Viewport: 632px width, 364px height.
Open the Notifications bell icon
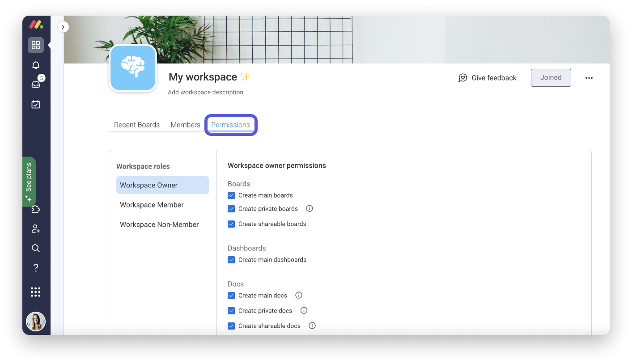[35, 65]
